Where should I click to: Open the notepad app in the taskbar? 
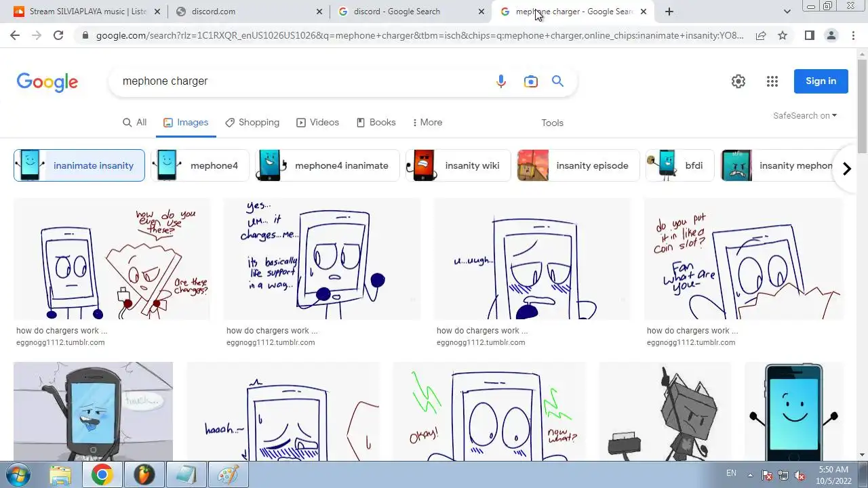click(185, 474)
